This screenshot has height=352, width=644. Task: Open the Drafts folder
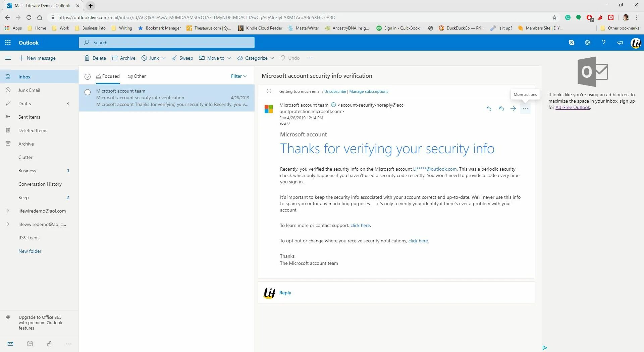click(x=39, y=103)
